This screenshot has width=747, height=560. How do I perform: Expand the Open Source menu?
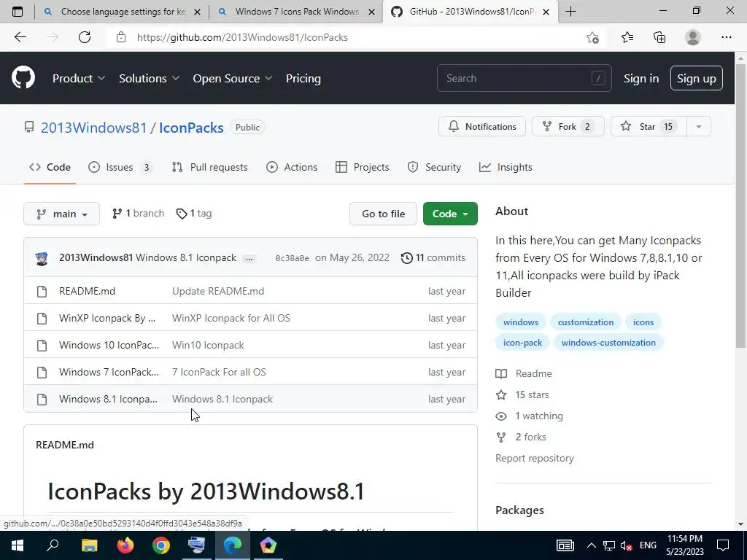tap(233, 78)
